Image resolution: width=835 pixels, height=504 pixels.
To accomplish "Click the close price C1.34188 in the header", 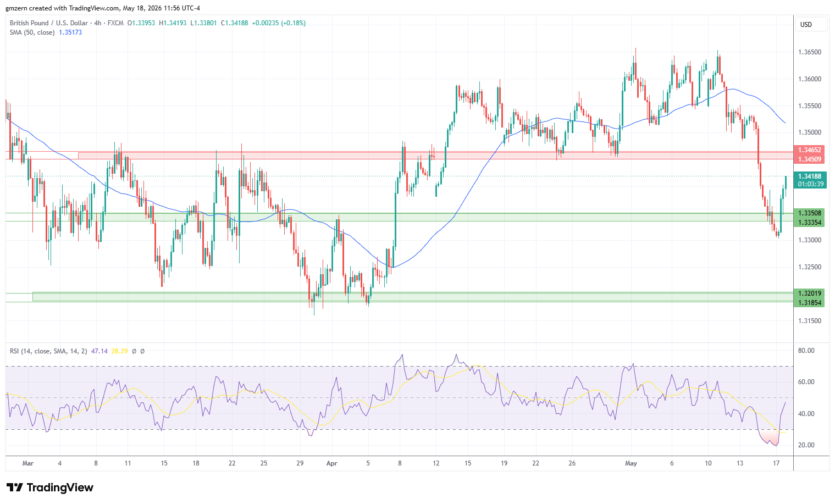I will 234,23.
